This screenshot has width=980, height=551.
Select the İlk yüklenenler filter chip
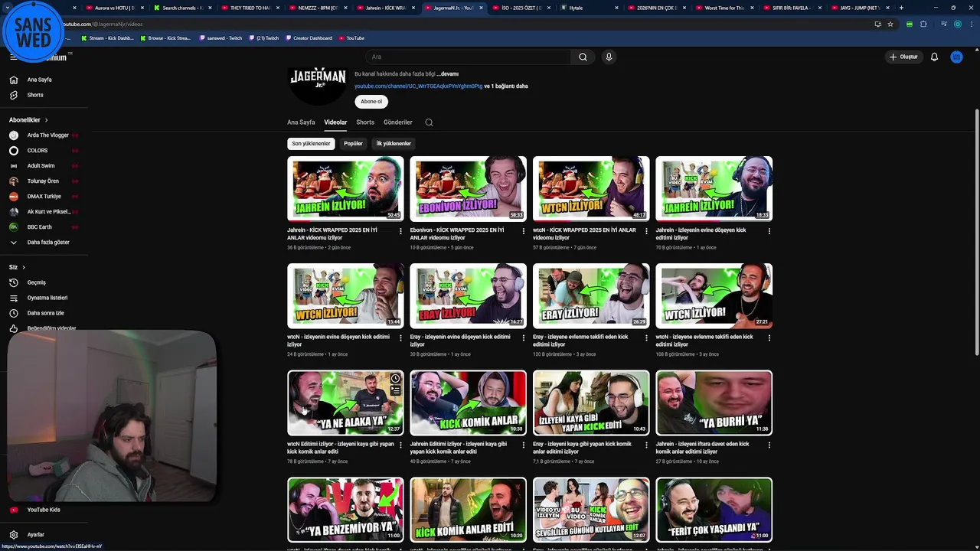click(394, 144)
